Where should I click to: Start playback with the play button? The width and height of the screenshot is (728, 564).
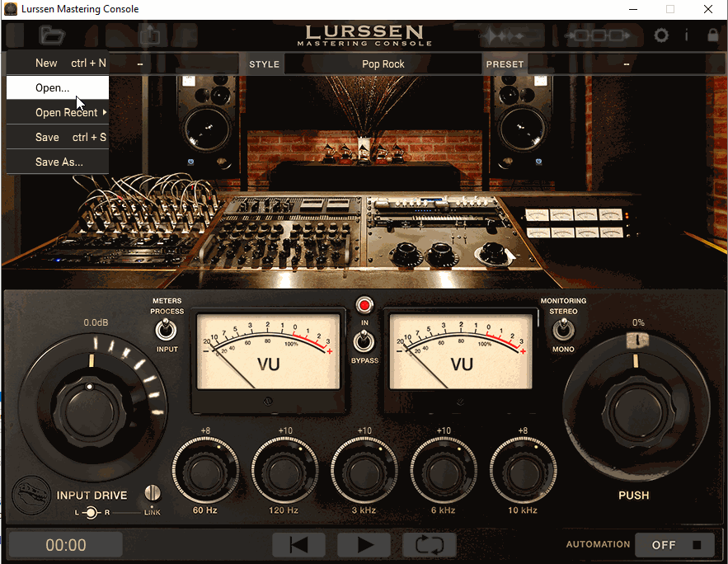[x=364, y=545]
